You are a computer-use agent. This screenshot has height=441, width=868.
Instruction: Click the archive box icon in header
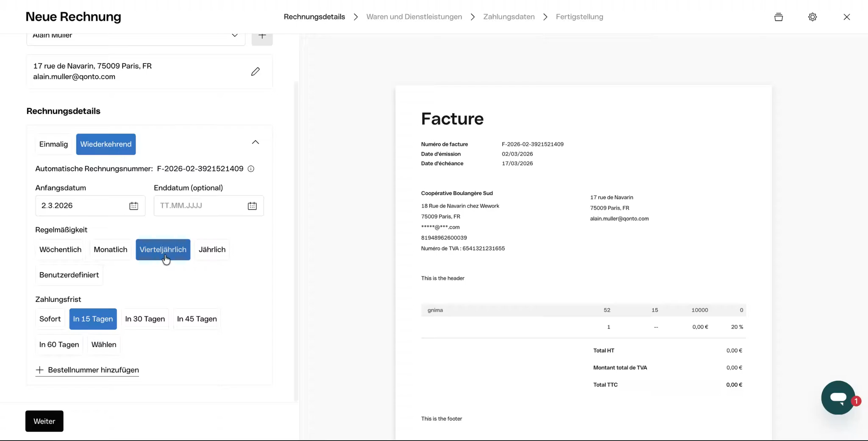(x=778, y=17)
